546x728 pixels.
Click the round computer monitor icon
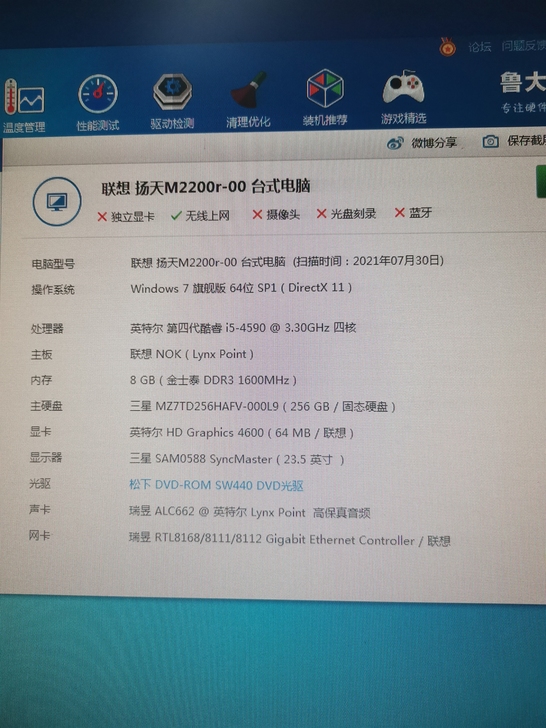pyautogui.click(x=57, y=202)
